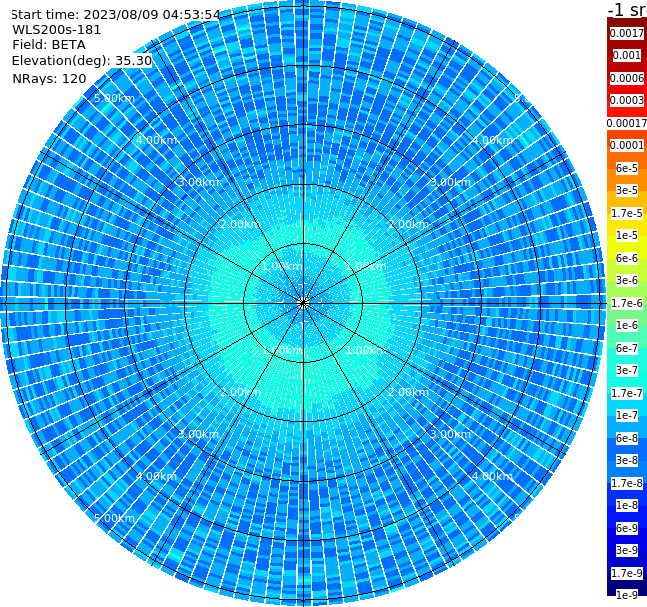647x607 pixels.
Task: Click the 1.7e-9 colorbar label
Action: (627, 573)
